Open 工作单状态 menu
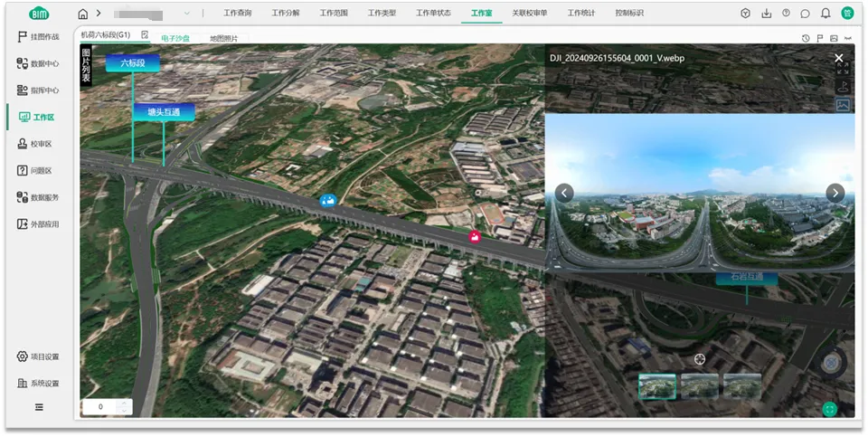The height and width of the screenshot is (437, 868). click(x=433, y=14)
